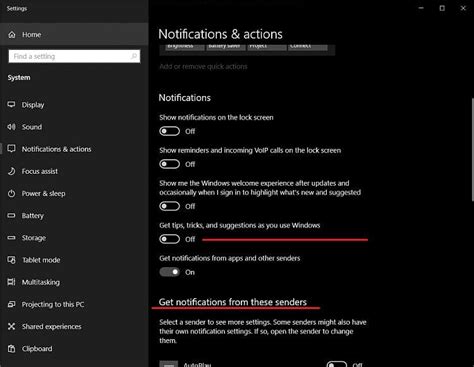Click the Multitasking icon
The height and width of the screenshot is (367, 474).
click(x=11, y=282)
